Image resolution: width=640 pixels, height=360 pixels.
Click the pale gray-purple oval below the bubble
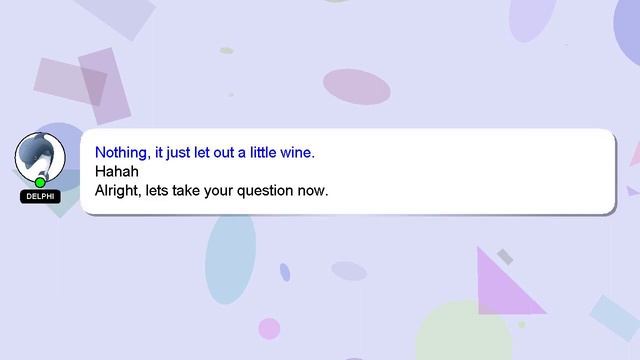coord(349,271)
